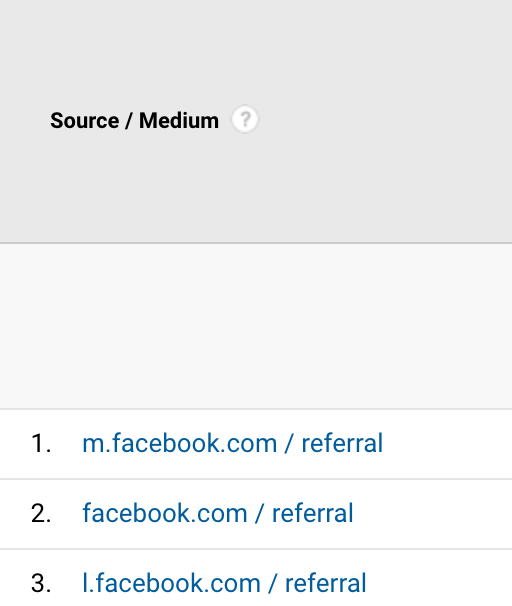Click the gray header area above Source / Medium
This screenshot has height=606, width=512.
[x=256, y=52]
